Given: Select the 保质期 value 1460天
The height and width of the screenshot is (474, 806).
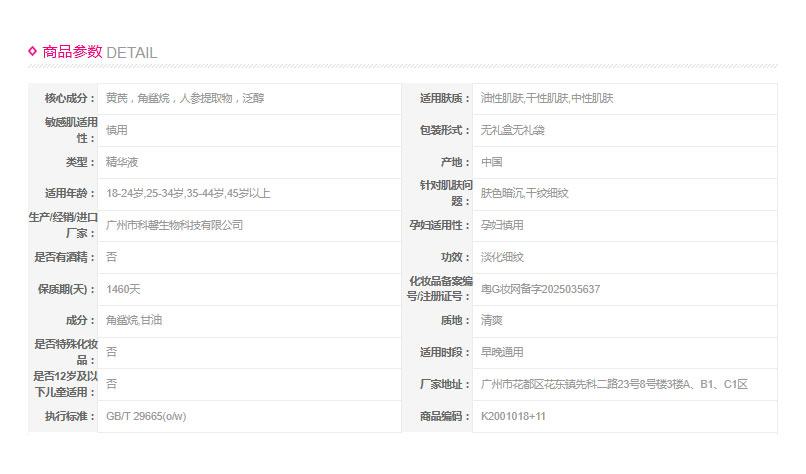Looking at the screenshot, I should (x=124, y=289).
